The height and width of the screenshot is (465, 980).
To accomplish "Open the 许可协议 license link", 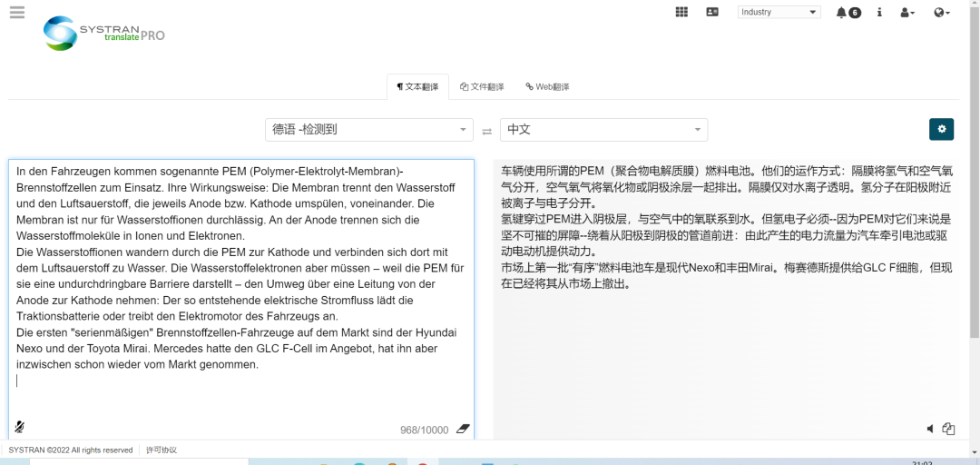I will coord(162,450).
